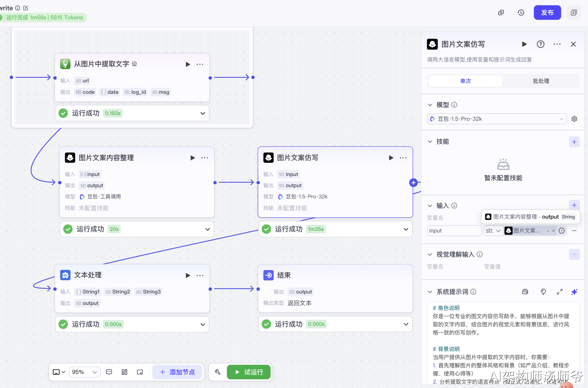This screenshot has height=388, width=588.
Task: Expand the 图片文案仿写 run result 1m35s
Action: point(406,229)
